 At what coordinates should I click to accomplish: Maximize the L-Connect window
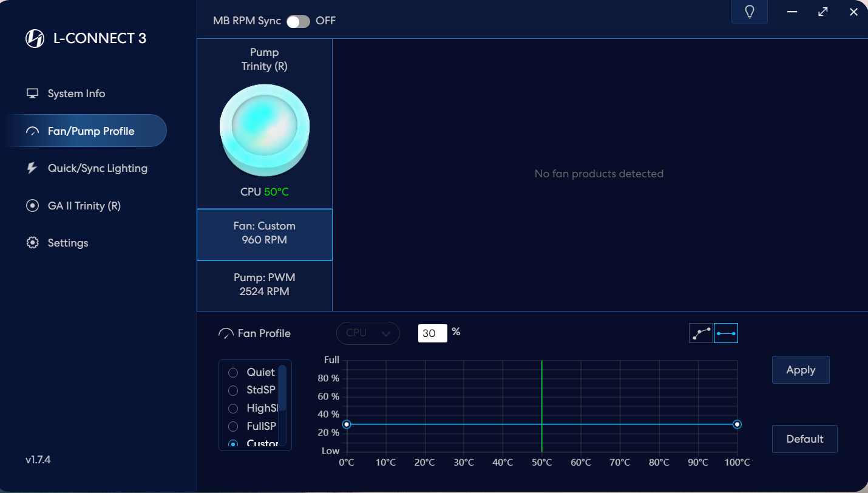[x=823, y=12]
